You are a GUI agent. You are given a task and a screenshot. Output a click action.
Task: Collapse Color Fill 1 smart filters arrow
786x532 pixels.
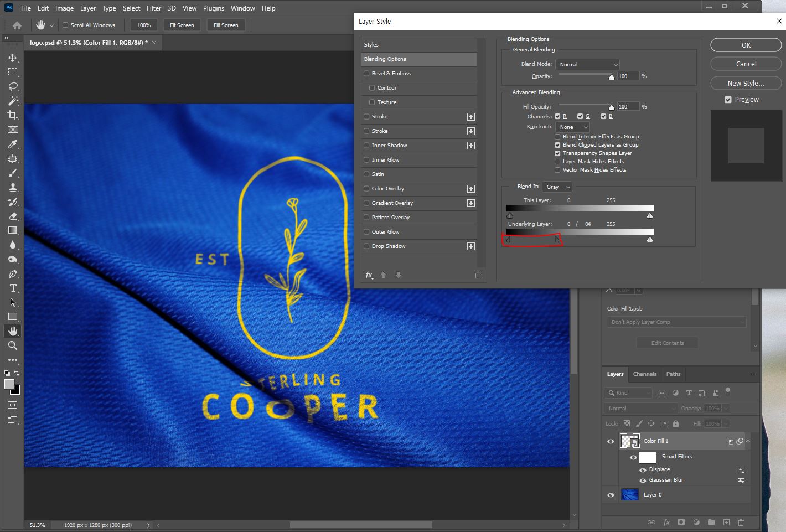coord(748,441)
